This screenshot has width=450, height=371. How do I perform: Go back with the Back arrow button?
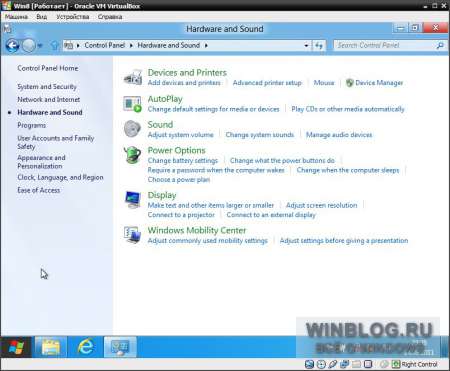click(x=13, y=45)
